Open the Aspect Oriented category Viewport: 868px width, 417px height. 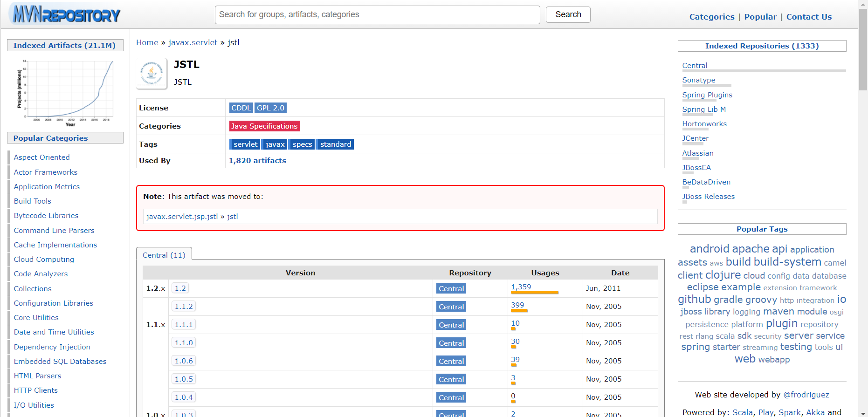tap(42, 157)
